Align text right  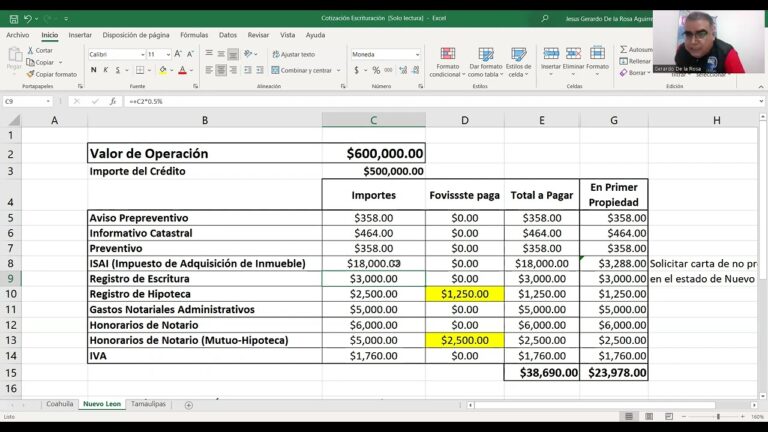click(x=233, y=70)
